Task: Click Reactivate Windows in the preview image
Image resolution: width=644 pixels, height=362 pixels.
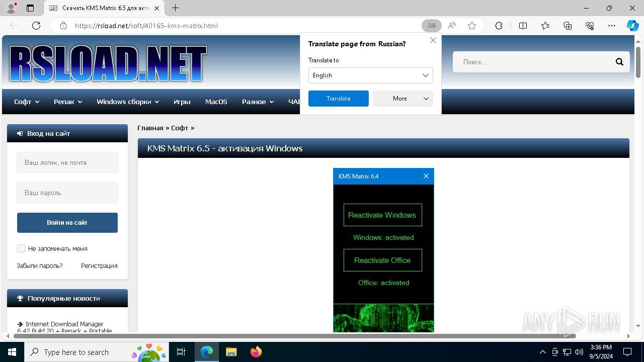Action: coord(382,215)
